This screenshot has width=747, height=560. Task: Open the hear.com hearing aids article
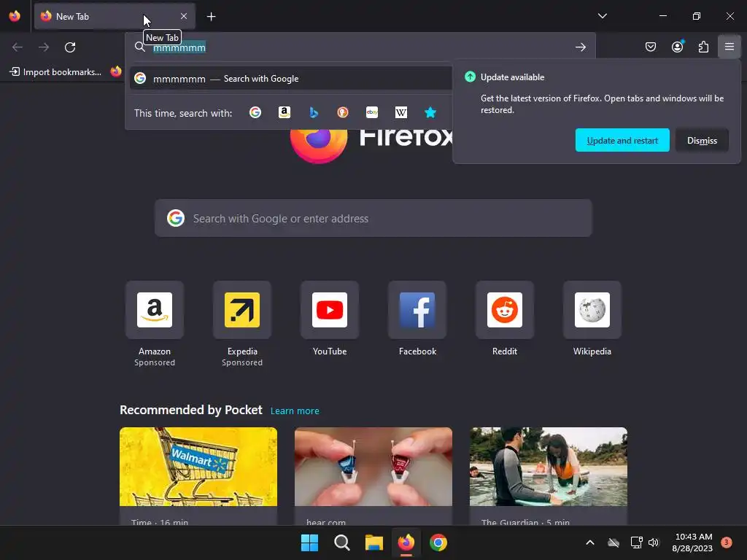point(373,476)
